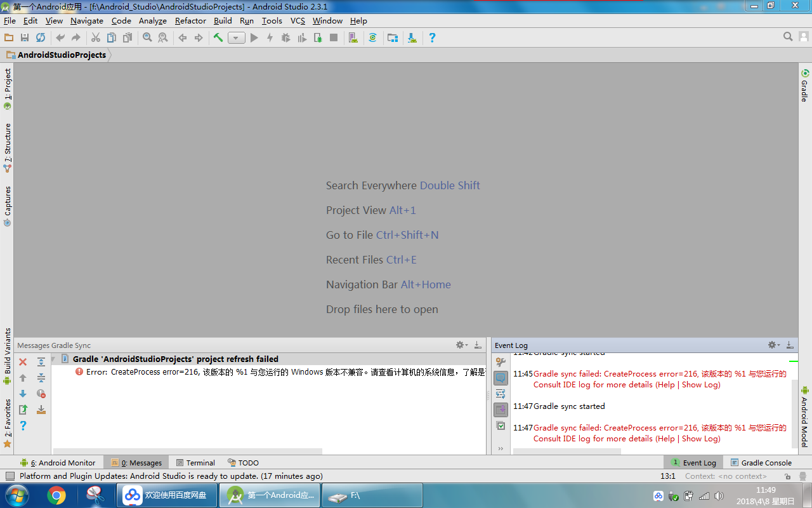Viewport: 812px width, 508px height.
Task: Click the navigate Back arrow
Action: 183,38
